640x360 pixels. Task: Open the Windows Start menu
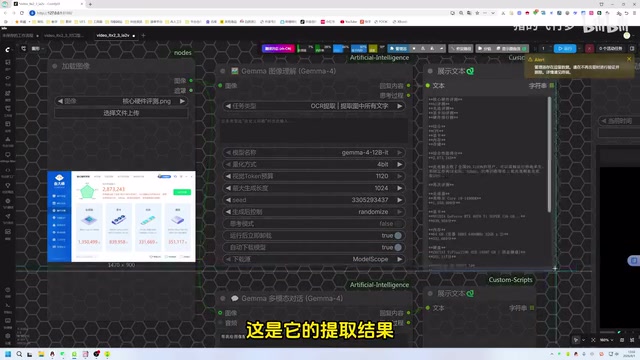pos(7,354)
